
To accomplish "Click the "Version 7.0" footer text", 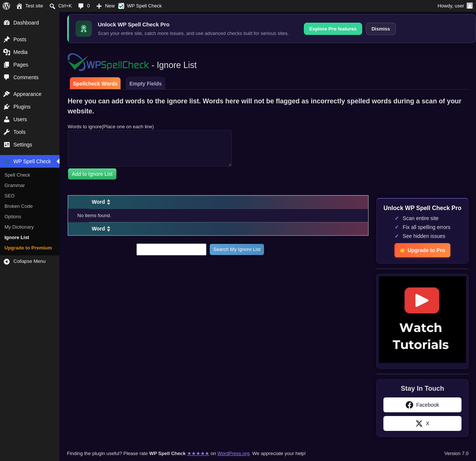I will click(x=456, y=454).
